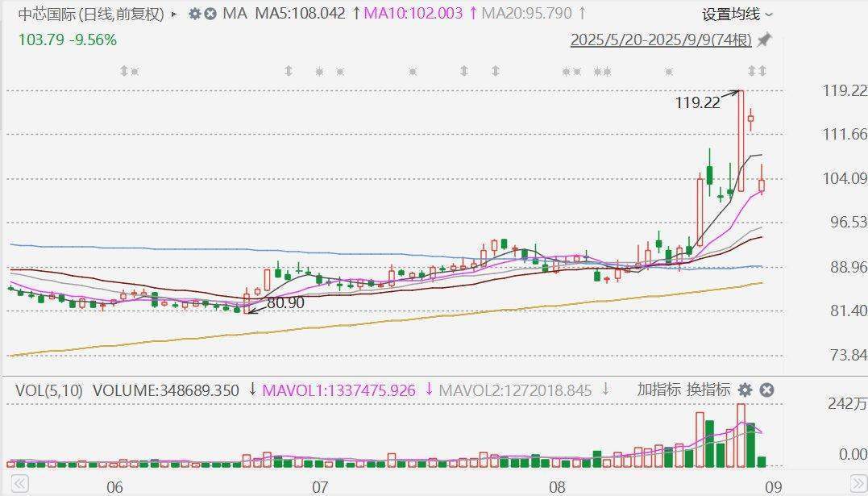Open the main chart settings gear icon

click(x=195, y=15)
